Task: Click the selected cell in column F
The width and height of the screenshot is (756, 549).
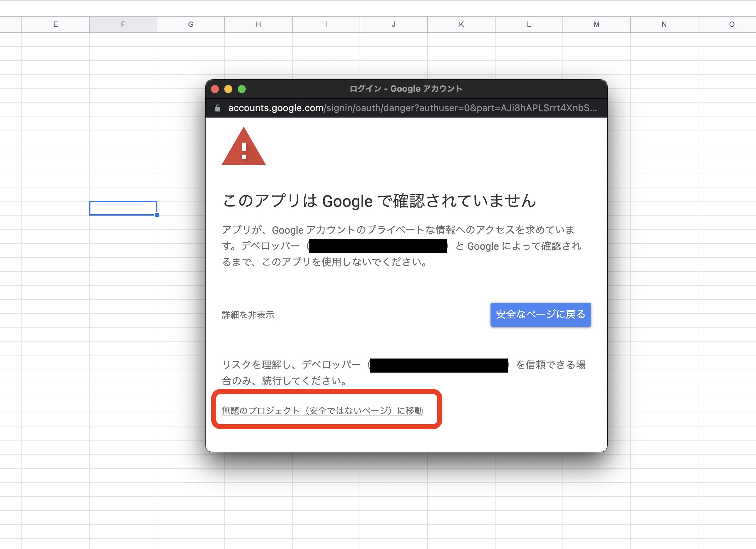Action: 123,208
